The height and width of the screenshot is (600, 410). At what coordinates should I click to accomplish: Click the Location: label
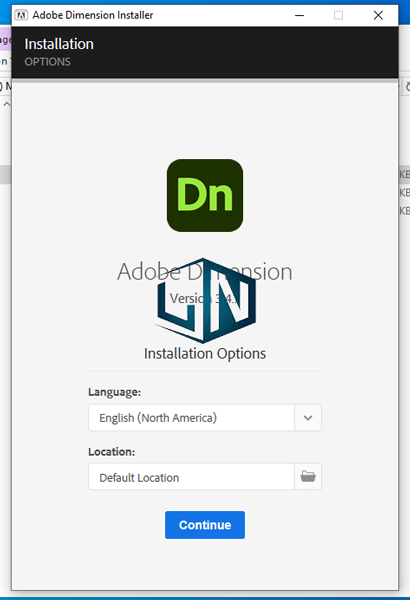tap(111, 452)
